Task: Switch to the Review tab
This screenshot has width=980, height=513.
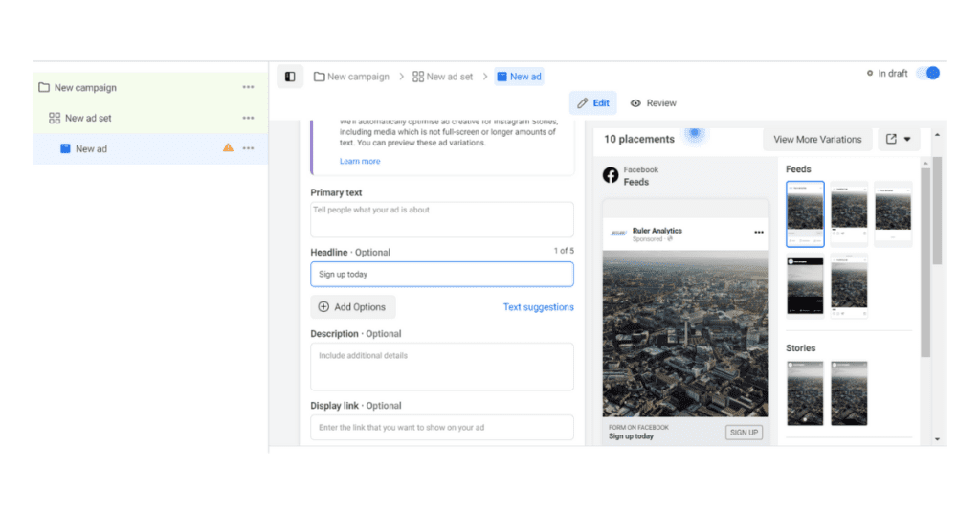Action: coord(653,103)
